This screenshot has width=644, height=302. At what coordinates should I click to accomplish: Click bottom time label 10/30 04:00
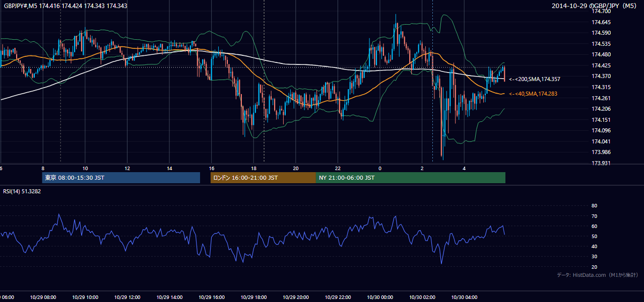point(464,297)
